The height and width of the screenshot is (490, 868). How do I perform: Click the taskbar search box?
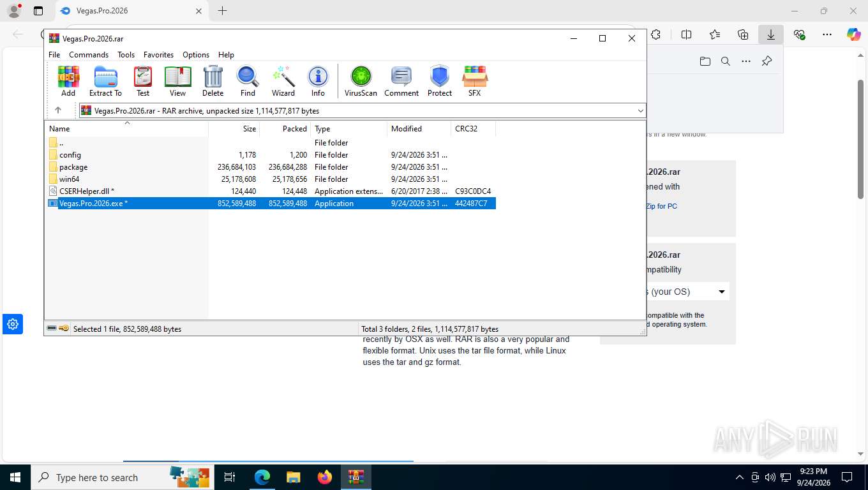121,477
